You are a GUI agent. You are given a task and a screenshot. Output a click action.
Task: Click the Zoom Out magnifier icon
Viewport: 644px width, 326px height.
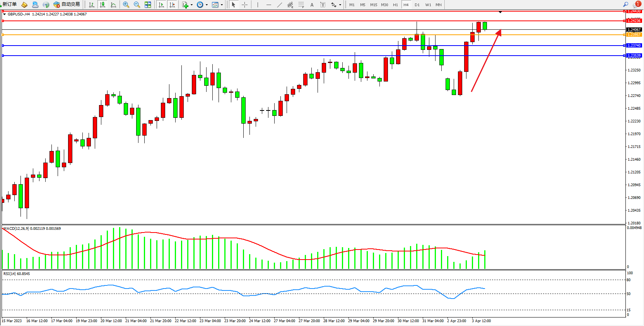(137, 5)
